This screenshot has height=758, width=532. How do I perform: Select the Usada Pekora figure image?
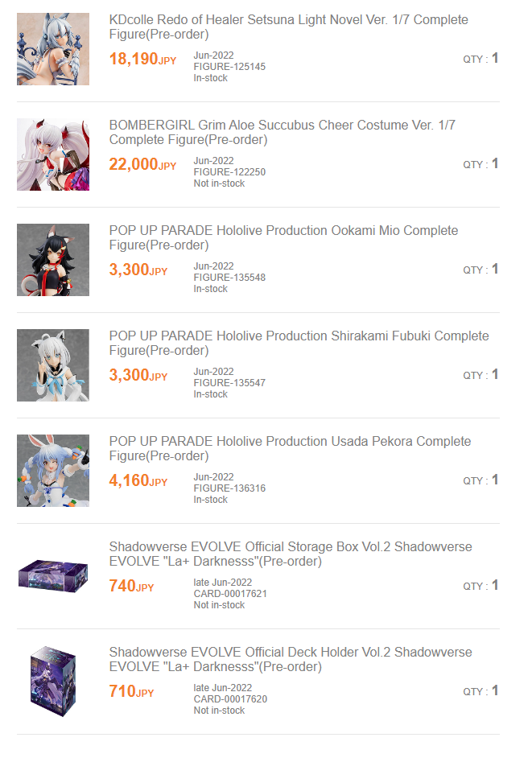point(53,471)
